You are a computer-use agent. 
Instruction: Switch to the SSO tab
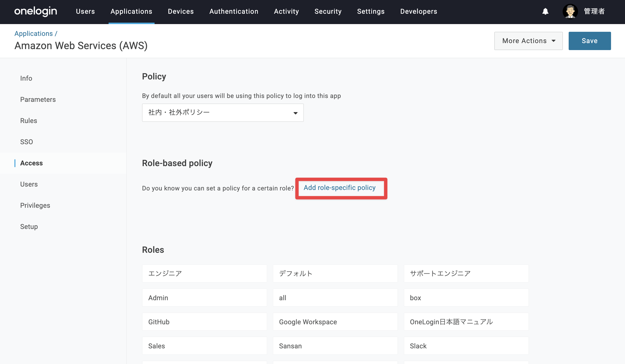click(26, 142)
